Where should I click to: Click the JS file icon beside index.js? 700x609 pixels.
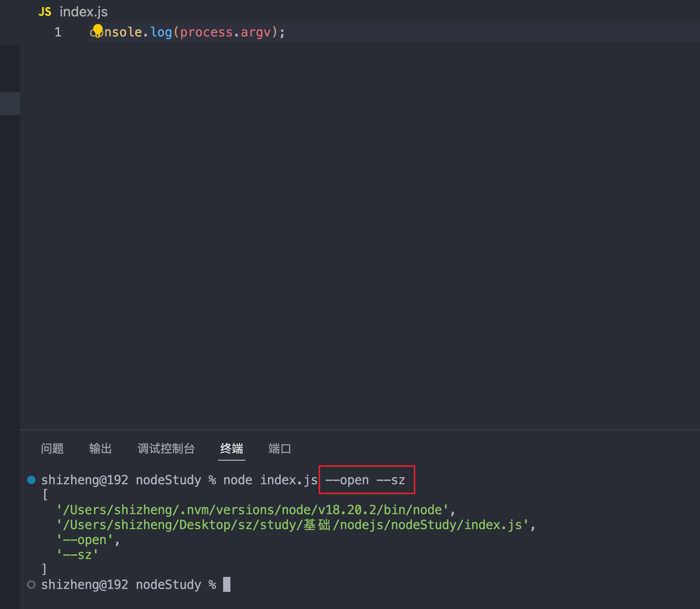(45, 12)
